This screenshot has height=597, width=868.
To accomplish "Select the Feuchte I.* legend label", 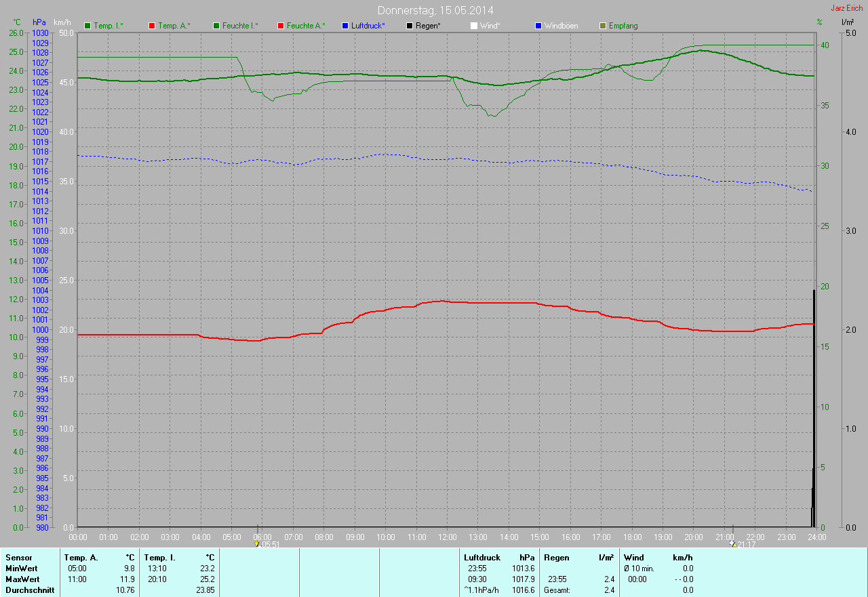I will pyautogui.click(x=240, y=26).
